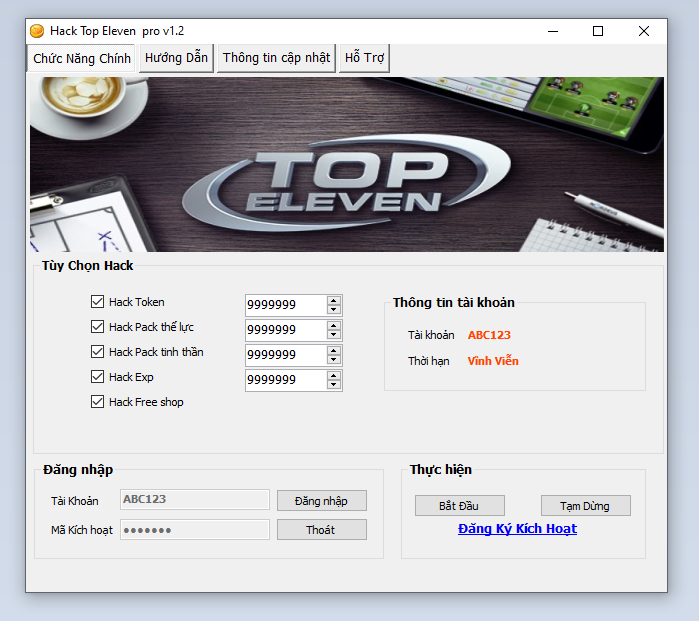Viewport: 699px width, 621px height.
Task: Toggle the Hack Exp checkbox
Action: point(98,377)
